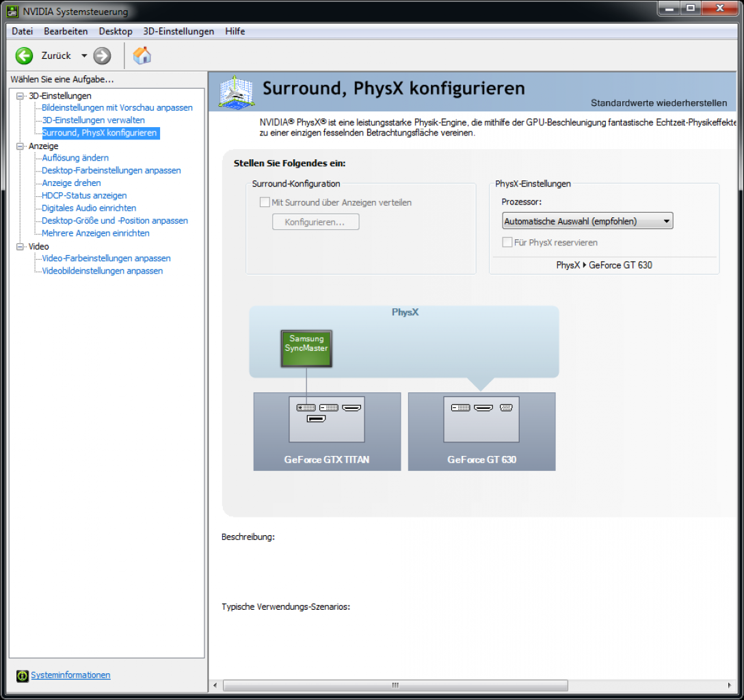Open the Bearbeiten menu
The image size is (744, 700).
pos(66,31)
